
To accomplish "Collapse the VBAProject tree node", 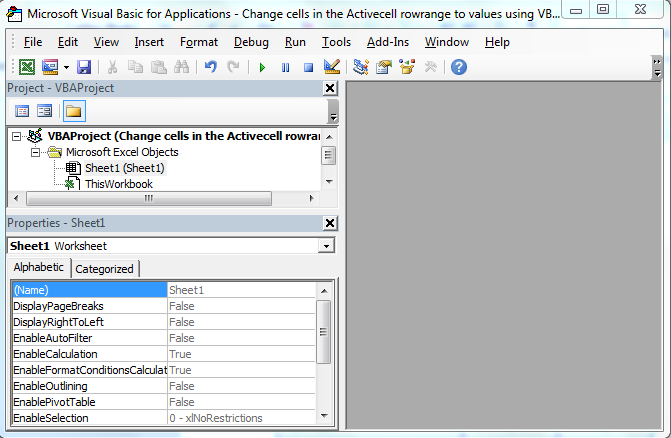I will 16,136.
